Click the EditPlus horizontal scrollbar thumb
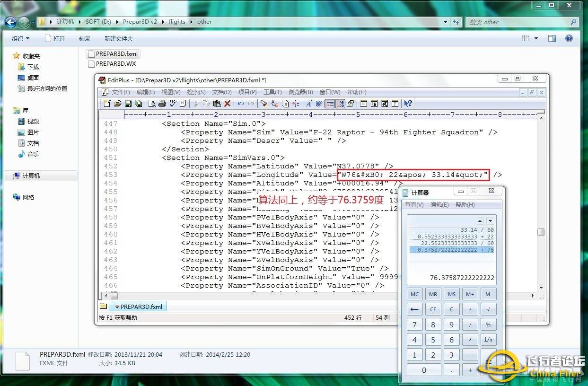This screenshot has height=386, width=588. 114,296
